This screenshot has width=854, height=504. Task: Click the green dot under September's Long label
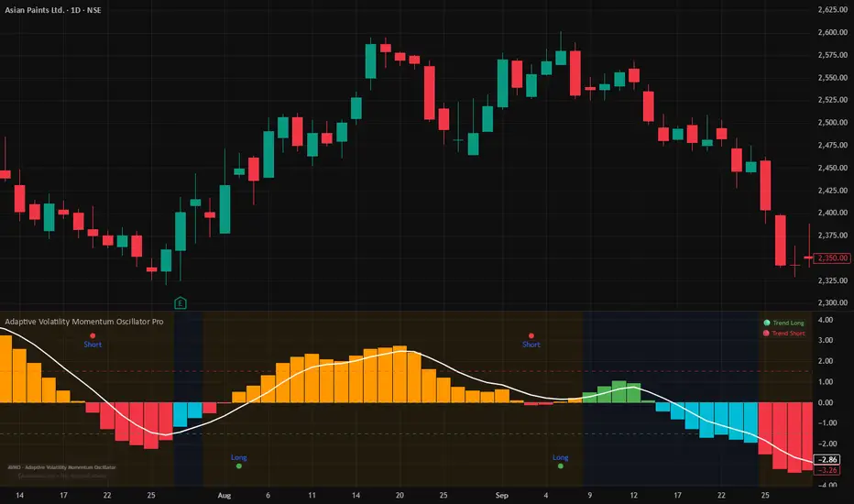[x=561, y=466]
